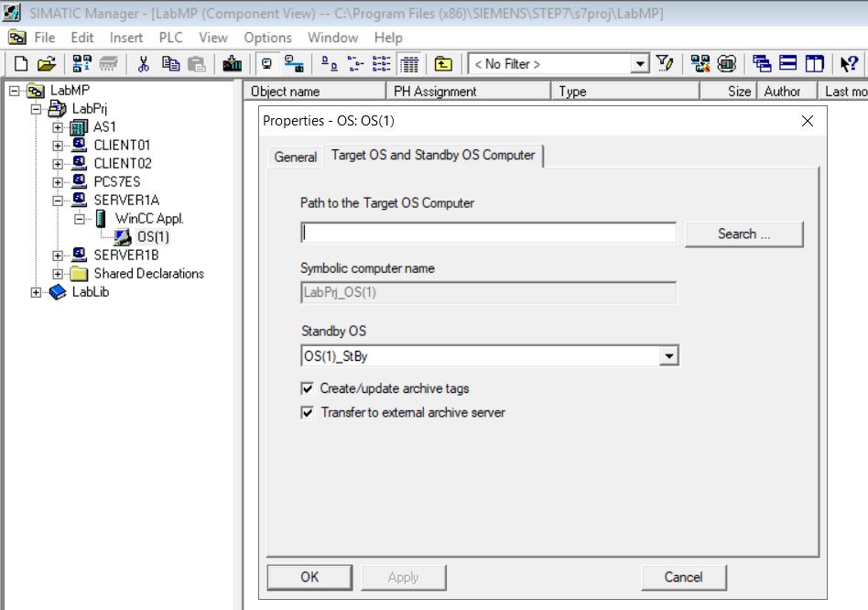Click the Tile Horizontally windows icon

pyautogui.click(x=787, y=64)
